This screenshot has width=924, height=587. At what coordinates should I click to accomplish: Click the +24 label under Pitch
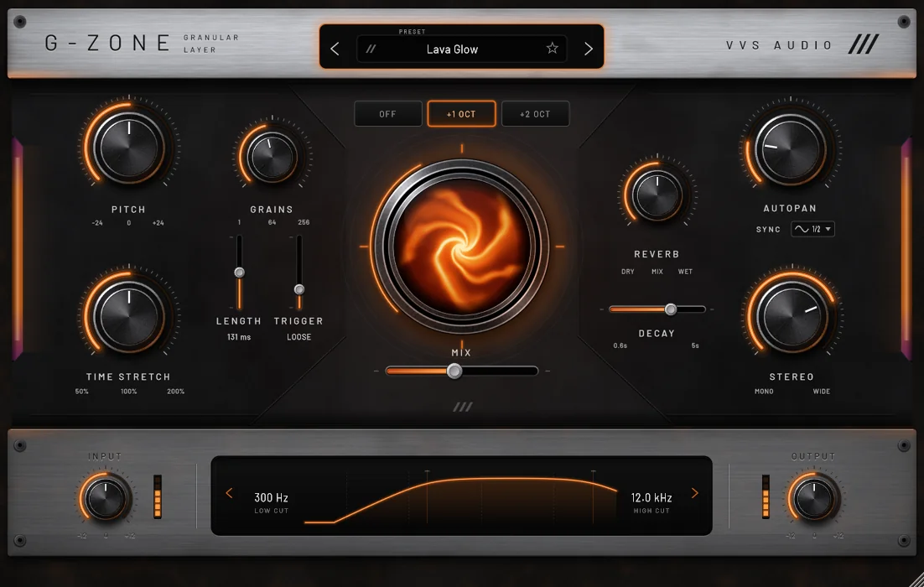(158, 223)
